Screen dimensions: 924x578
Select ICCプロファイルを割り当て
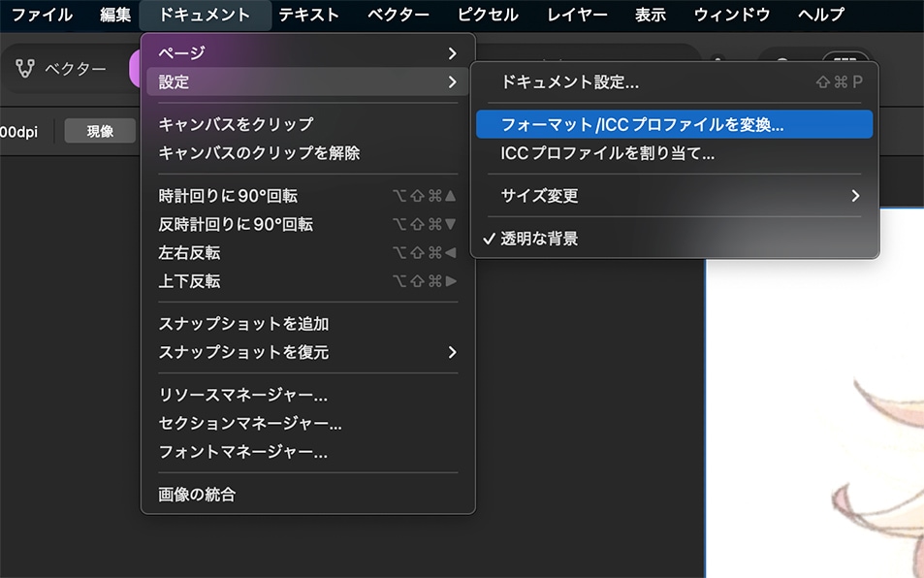608,153
